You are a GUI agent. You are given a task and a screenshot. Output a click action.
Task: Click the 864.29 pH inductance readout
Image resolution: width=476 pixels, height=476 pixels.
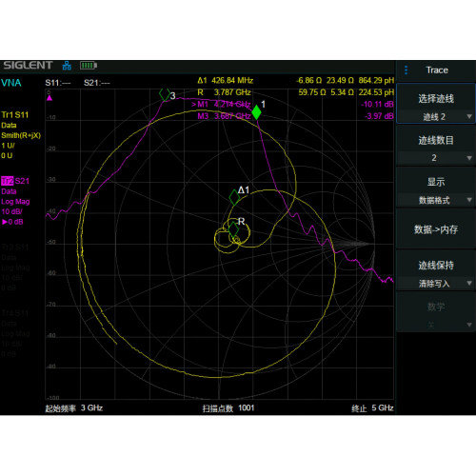pos(376,81)
